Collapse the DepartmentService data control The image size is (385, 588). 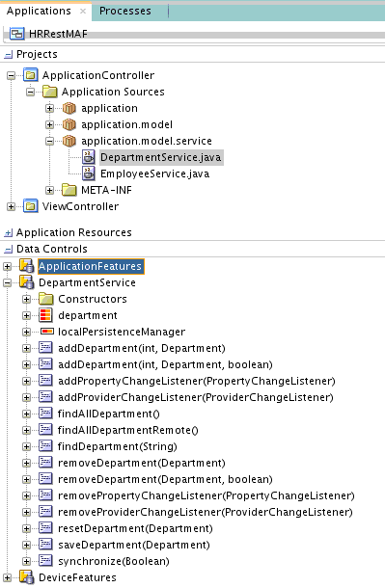pyautogui.click(x=7, y=283)
